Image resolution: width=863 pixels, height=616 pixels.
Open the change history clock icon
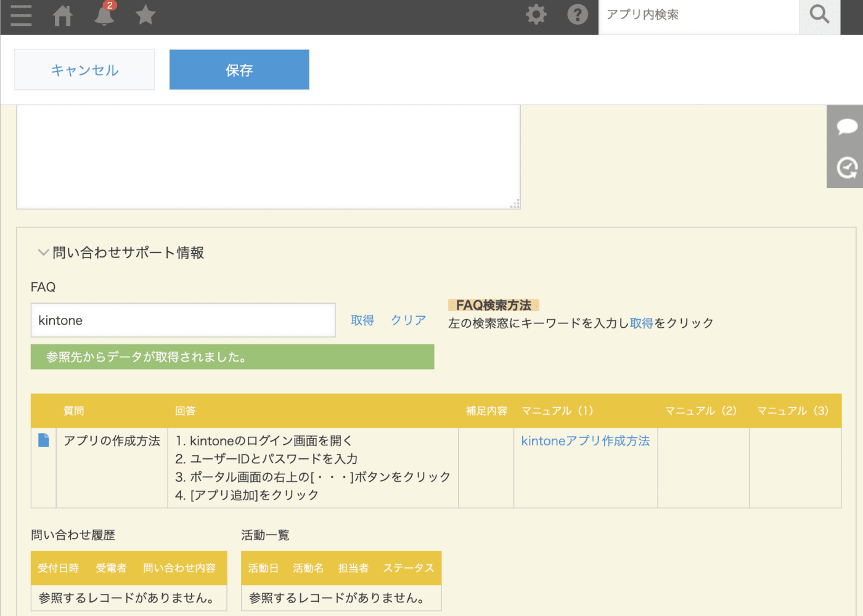coord(846,168)
